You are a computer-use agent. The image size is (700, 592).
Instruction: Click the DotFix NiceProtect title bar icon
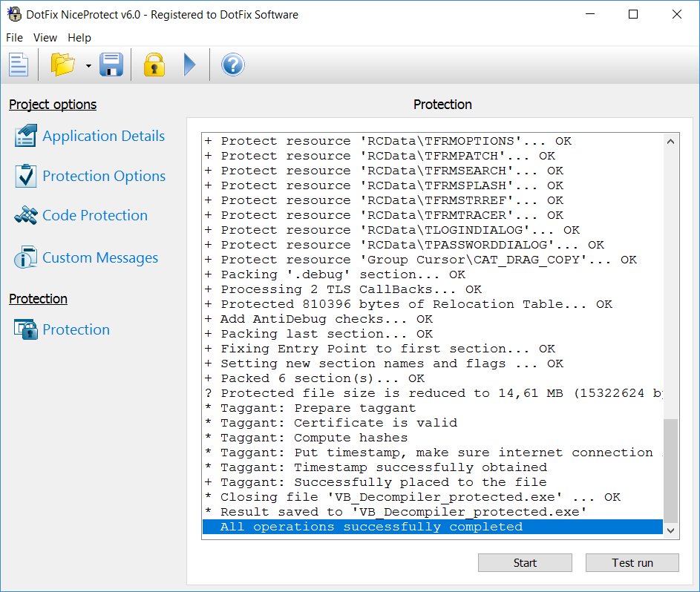point(13,15)
